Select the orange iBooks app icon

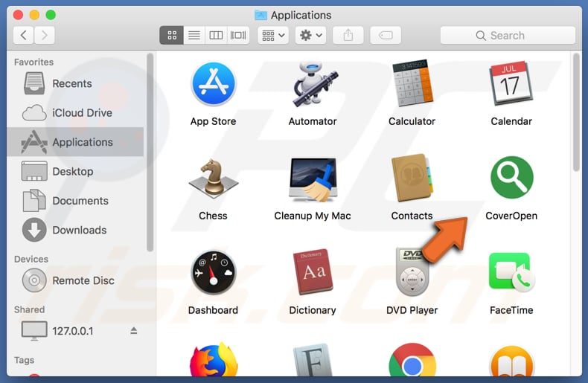point(511,361)
